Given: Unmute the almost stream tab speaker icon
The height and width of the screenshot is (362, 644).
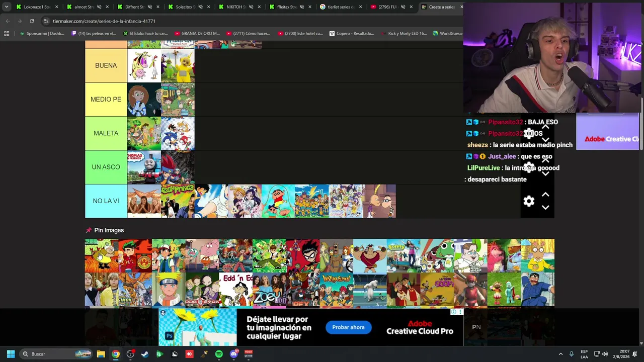Looking at the screenshot, I should (99, 7).
